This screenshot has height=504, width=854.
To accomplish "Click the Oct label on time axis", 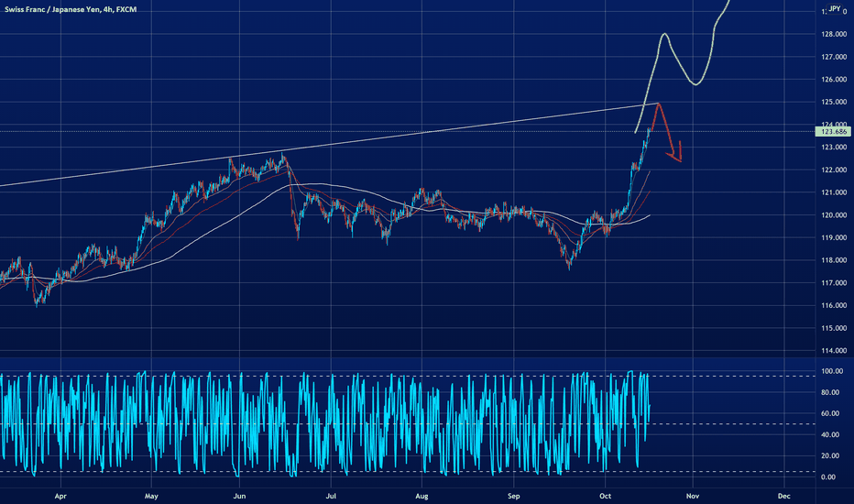I will [x=605, y=496].
